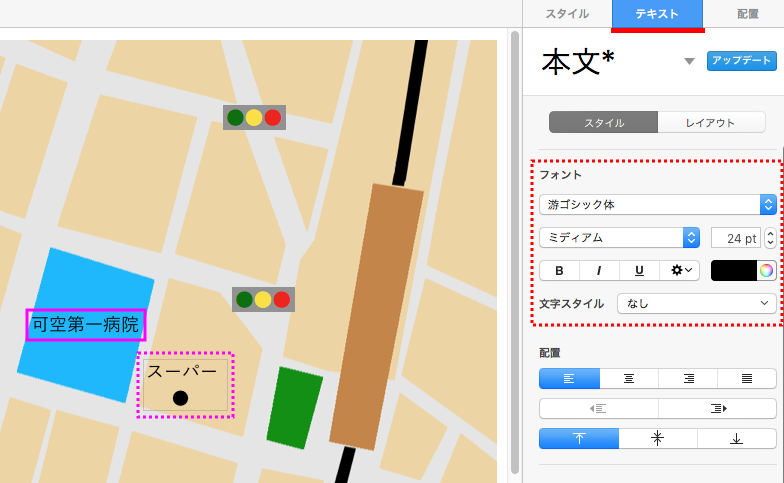
Task: Expand the 文字スタイル dropdown
Action: coord(697,303)
